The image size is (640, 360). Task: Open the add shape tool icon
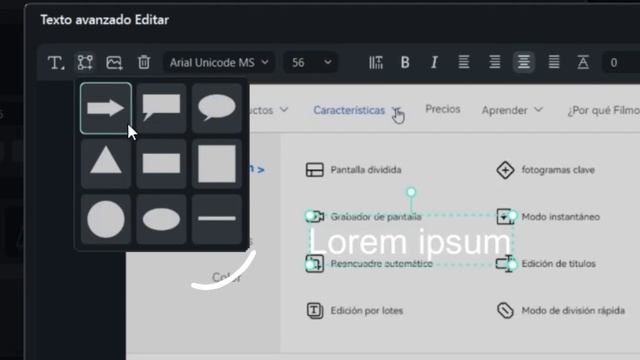(85, 63)
